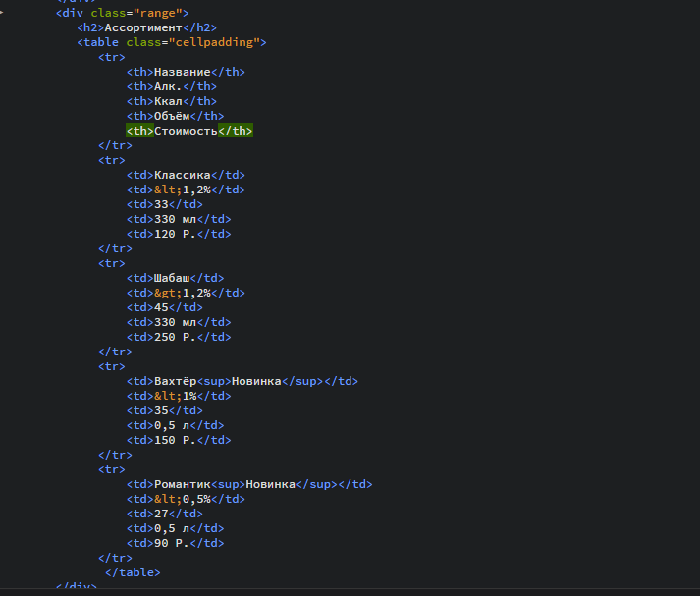Click the closing /table tag line
This screenshot has width=700, height=596.
coord(133,572)
